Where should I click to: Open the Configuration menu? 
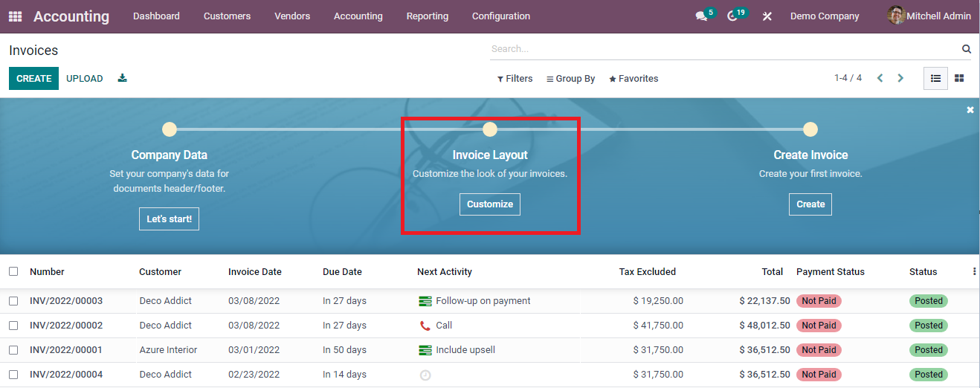tap(500, 16)
